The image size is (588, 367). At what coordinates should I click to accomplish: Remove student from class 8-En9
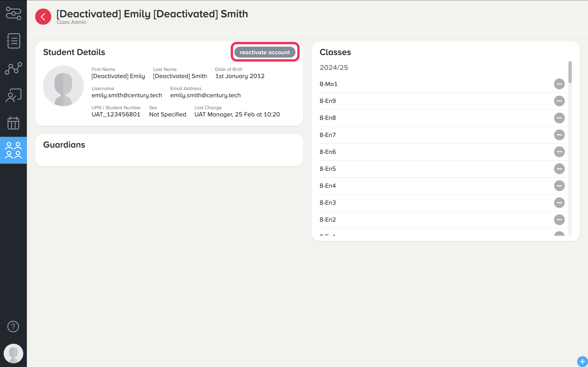(559, 101)
